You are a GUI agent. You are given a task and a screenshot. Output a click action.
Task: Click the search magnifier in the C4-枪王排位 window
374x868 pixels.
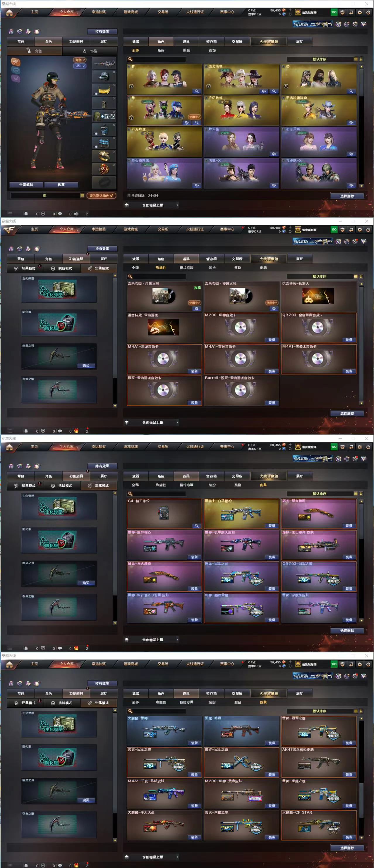click(x=130, y=494)
